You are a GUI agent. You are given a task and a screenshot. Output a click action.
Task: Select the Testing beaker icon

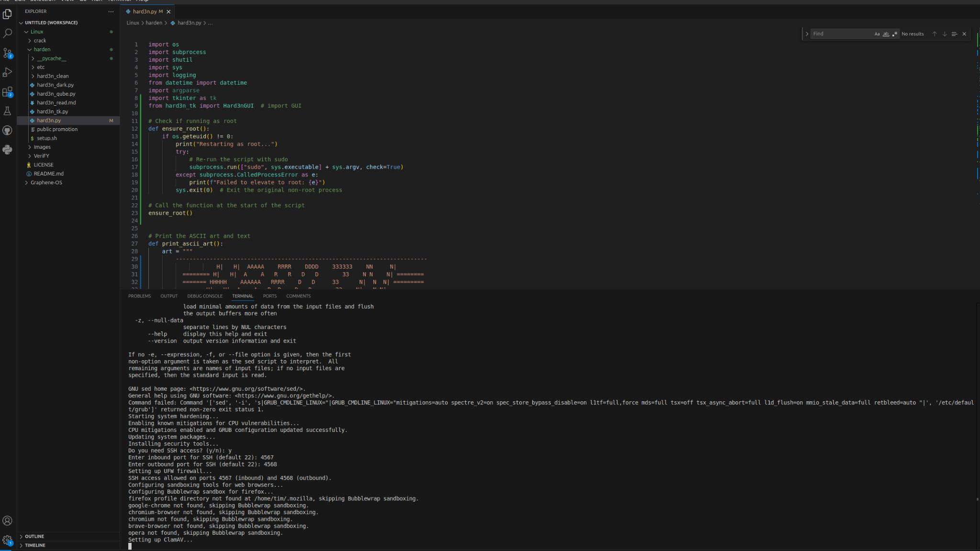pyautogui.click(x=8, y=111)
